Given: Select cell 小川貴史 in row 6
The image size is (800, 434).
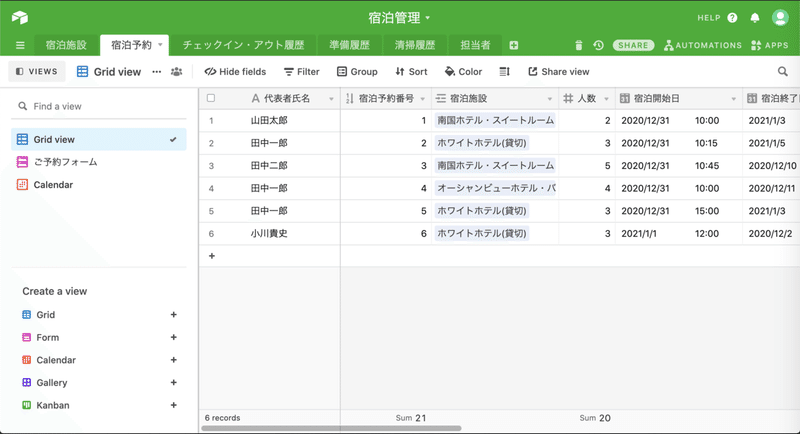Looking at the screenshot, I should (269, 234).
